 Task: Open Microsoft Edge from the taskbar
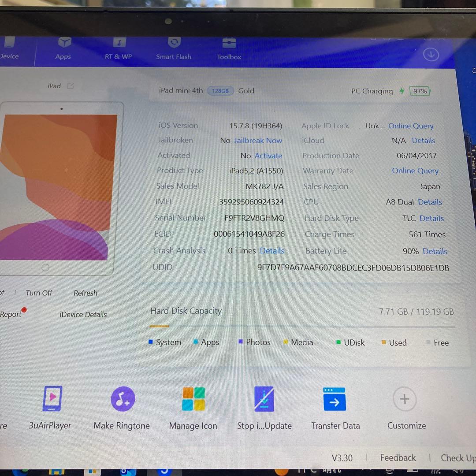pos(127,473)
